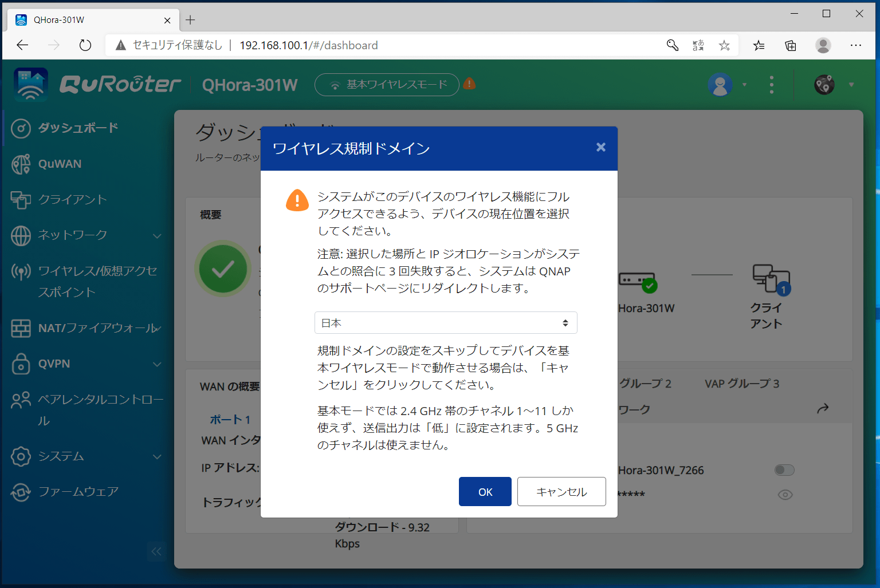Click the ネットワーク globe icon
The height and width of the screenshot is (588, 880).
click(21, 236)
